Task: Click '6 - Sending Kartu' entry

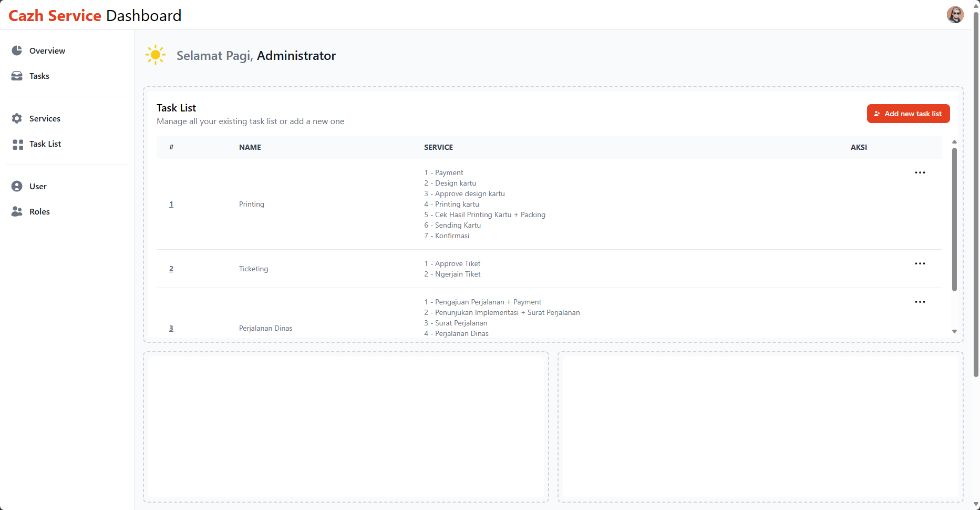Action: (452, 225)
